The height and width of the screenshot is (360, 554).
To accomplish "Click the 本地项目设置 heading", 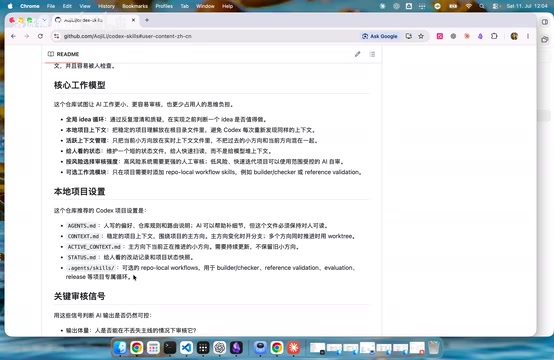I will point(79,191).
